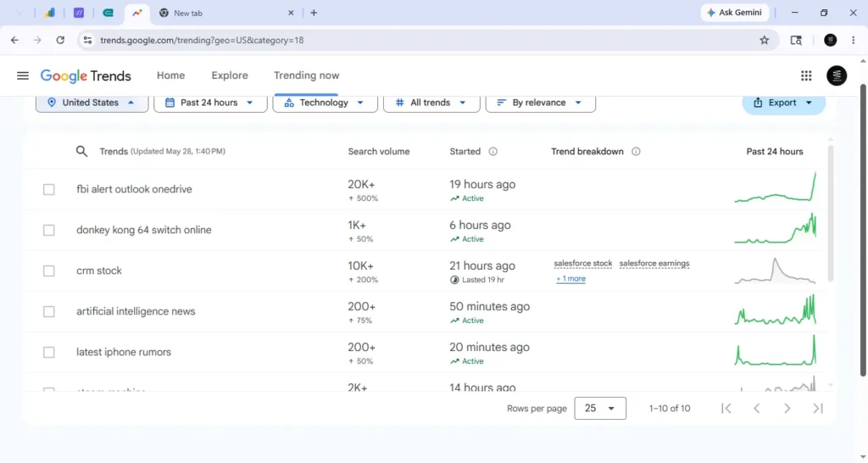Click the page vertical scrollbar
868x463 pixels.
tap(863, 230)
